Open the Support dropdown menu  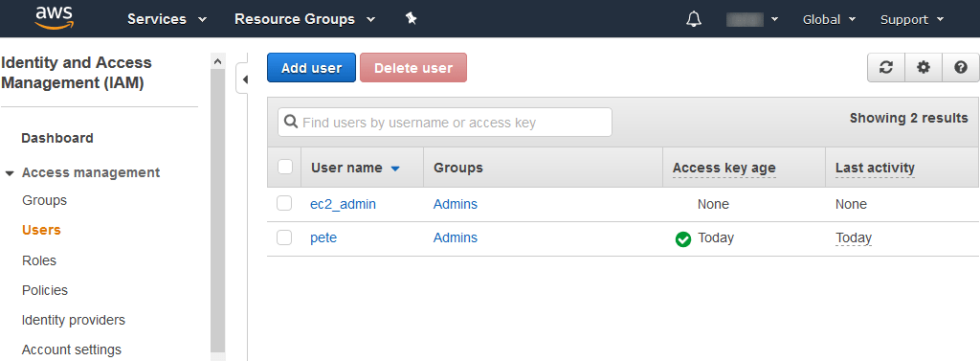tap(912, 19)
